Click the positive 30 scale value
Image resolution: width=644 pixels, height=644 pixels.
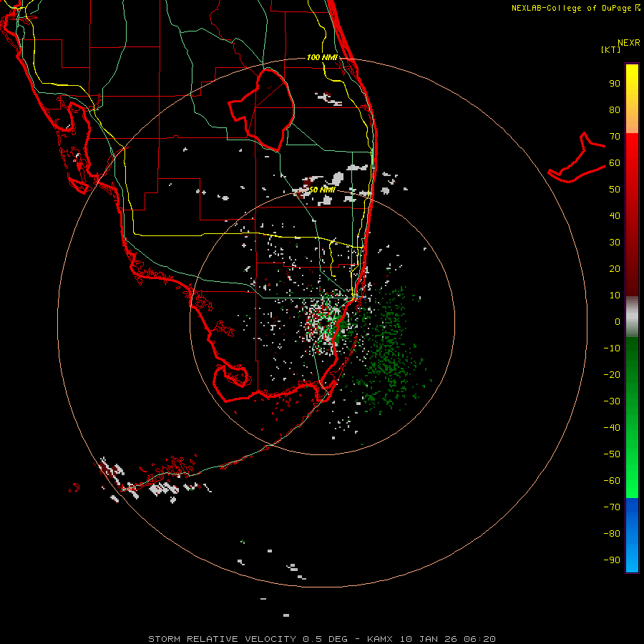615,243
